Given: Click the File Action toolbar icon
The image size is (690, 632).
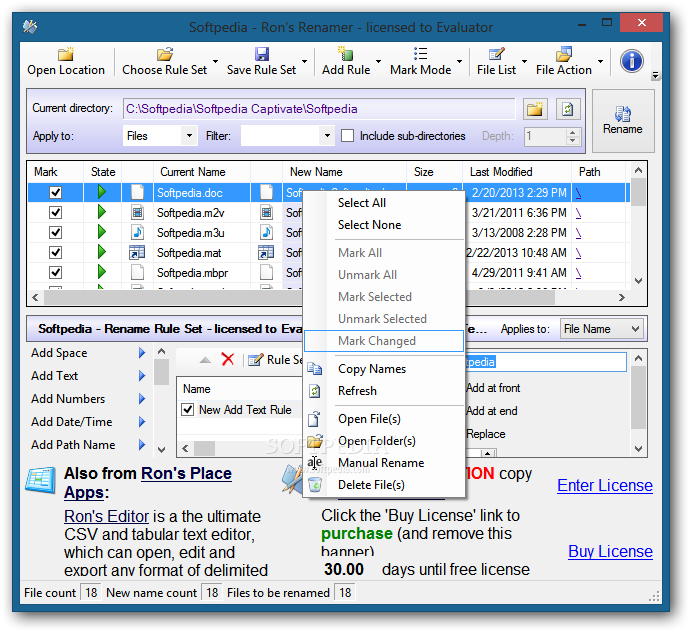Looking at the screenshot, I should 564,54.
